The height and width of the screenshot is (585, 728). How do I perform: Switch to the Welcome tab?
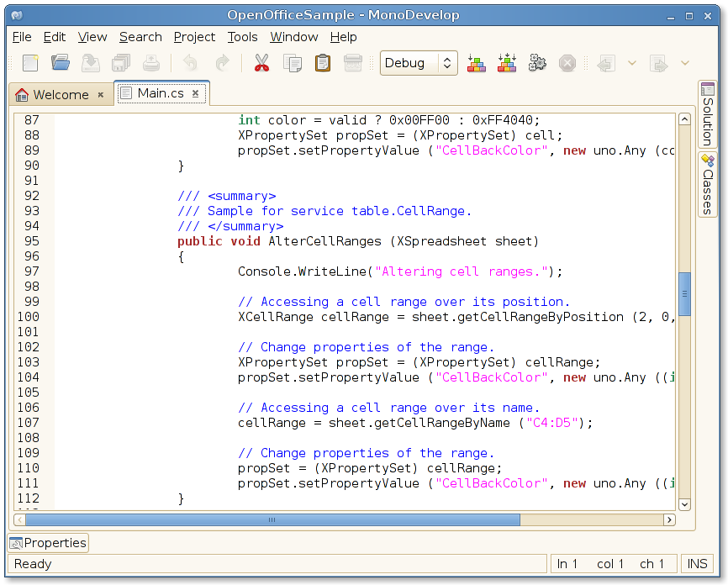[61, 95]
